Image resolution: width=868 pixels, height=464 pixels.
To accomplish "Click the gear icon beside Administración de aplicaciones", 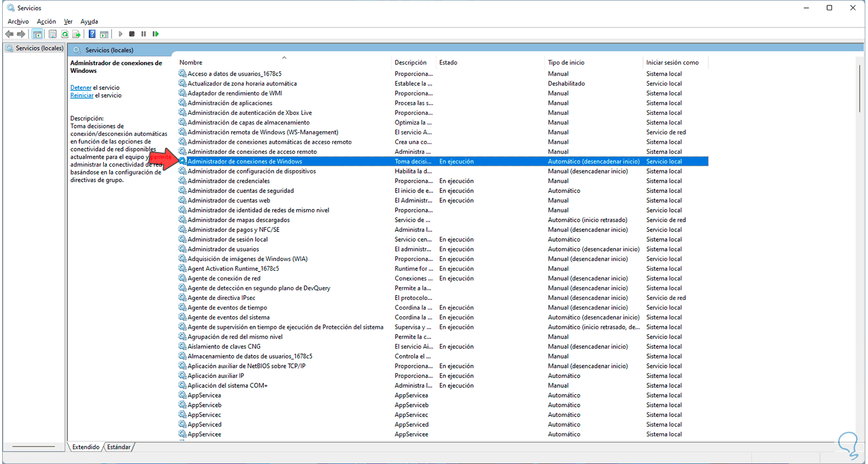I will (182, 103).
